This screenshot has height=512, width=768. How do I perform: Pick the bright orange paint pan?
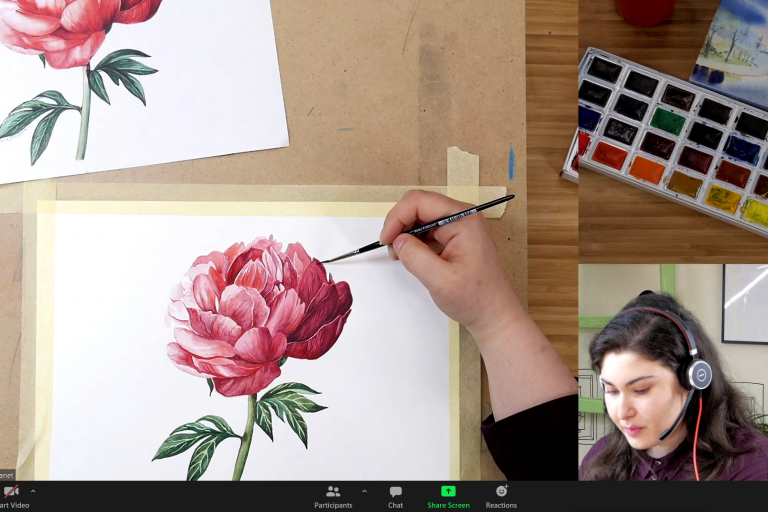click(x=646, y=169)
